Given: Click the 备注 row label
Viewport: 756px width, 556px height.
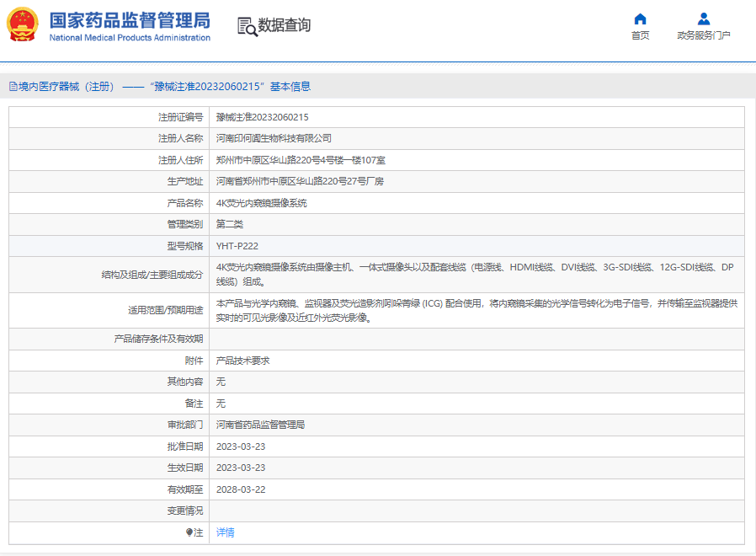Looking at the screenshot, I should click(x=194, y=404).
